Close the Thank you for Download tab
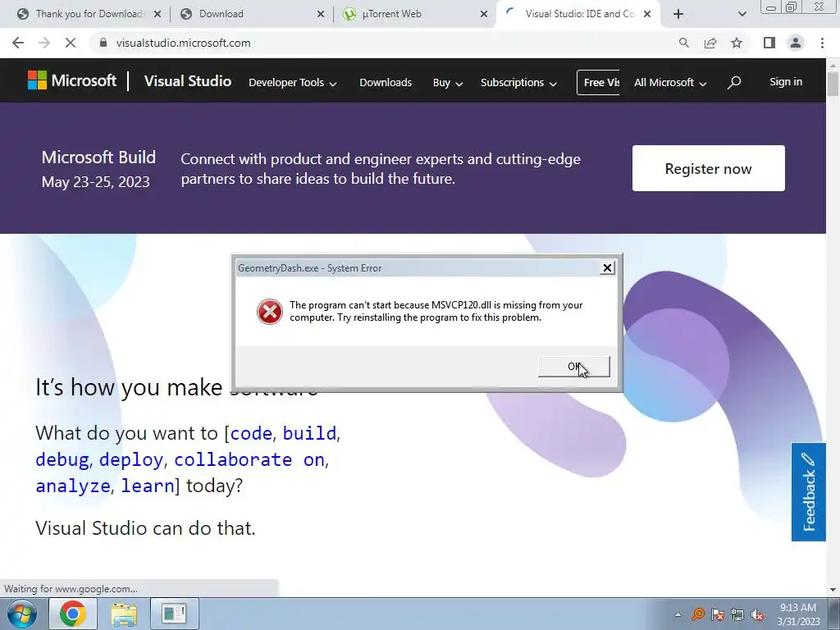This screenshot has height=630, width=840. coord(157,14)
